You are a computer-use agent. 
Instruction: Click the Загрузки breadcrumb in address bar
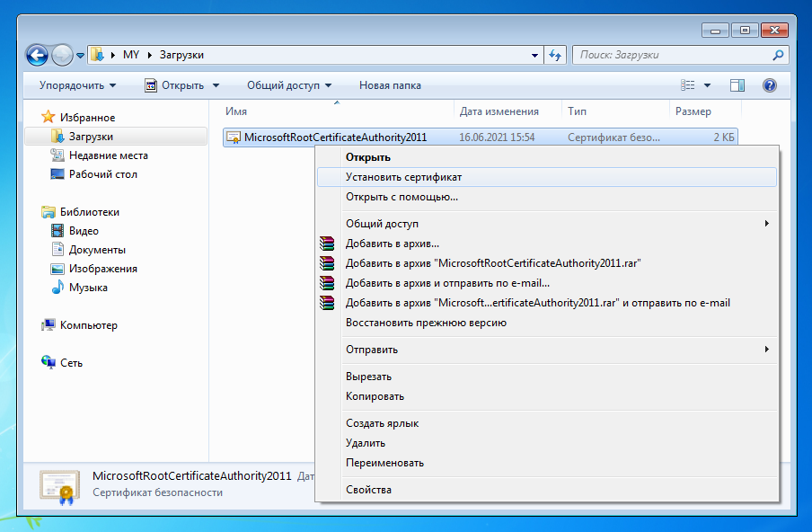181,55
